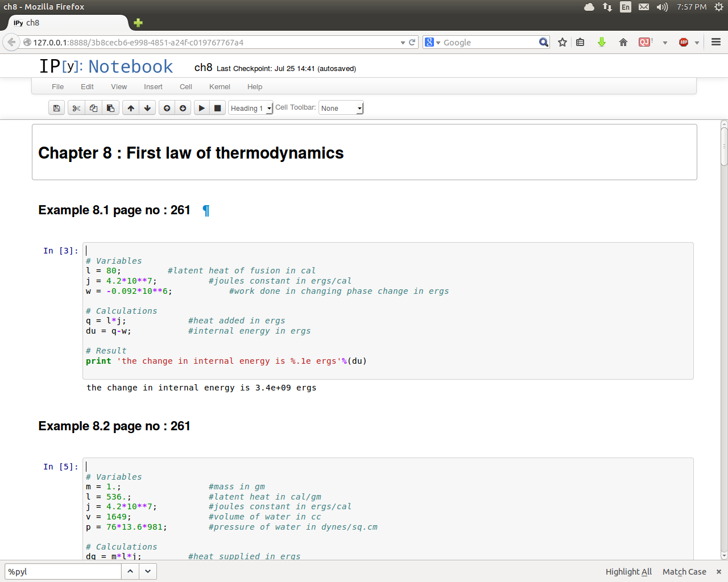Interrupt the kernel with the stop button
This screenshot has height=582, width=728.
217,108
